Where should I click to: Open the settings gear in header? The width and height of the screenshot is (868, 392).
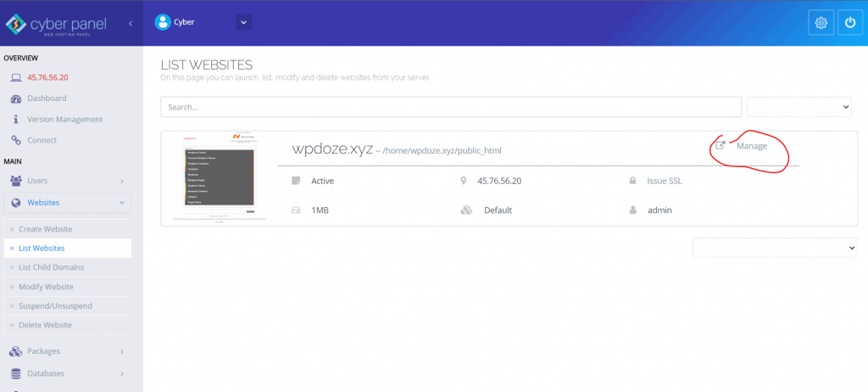821,23
